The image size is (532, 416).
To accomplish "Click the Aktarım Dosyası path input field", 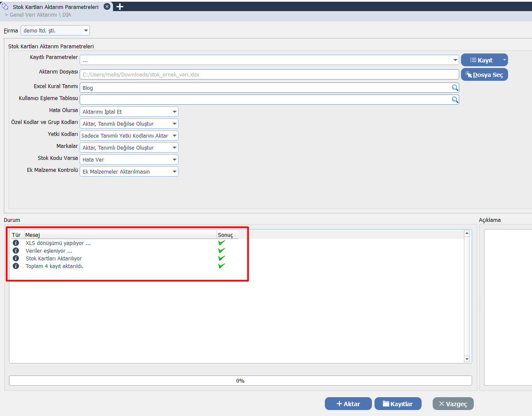I will [269, 75].
